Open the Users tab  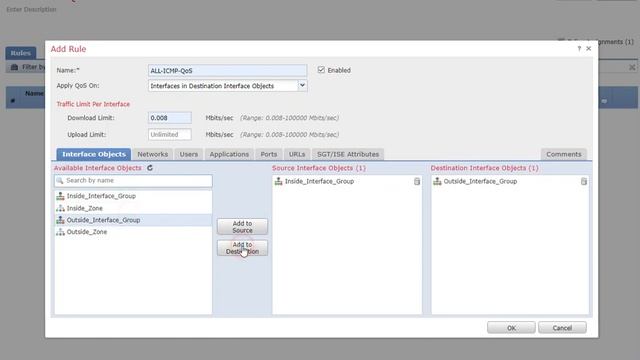(x=189, y=154)
